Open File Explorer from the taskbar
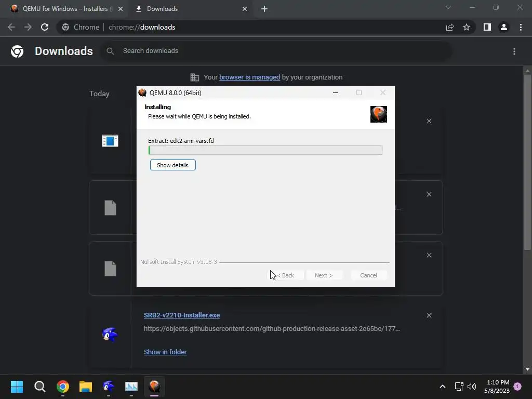This screenshot has height=399, width=532. point(86,387)
